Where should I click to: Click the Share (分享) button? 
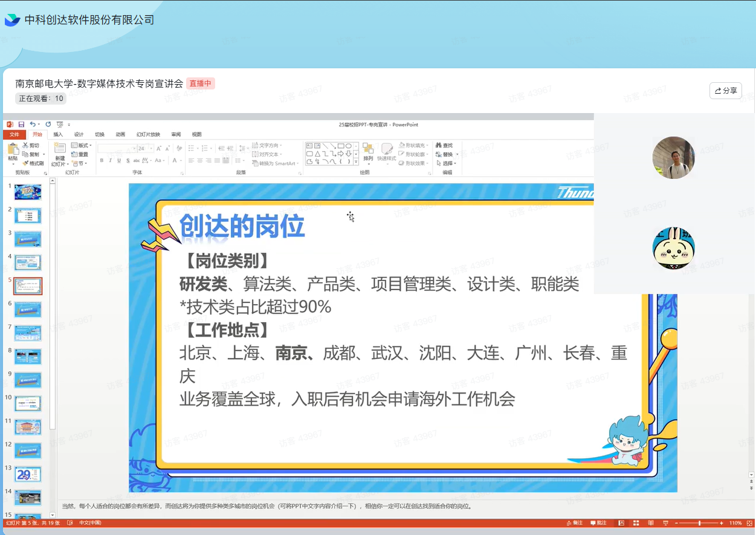pyautogui.click(x=725, y=91)
